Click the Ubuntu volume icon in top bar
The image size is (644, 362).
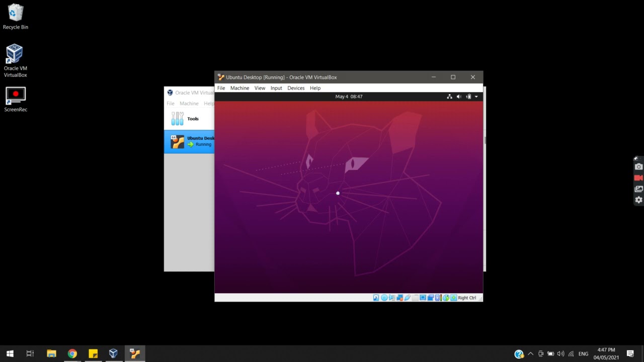click(x=459, y=97)
